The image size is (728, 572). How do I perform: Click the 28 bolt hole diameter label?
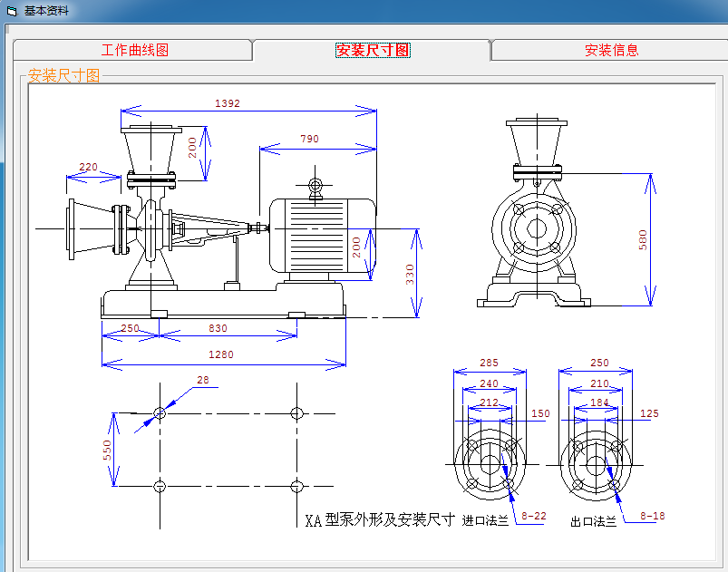coord(203,380)
